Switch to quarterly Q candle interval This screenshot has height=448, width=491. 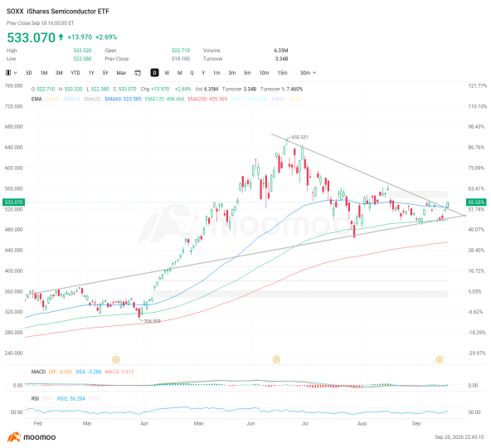[x=192, y=73]
